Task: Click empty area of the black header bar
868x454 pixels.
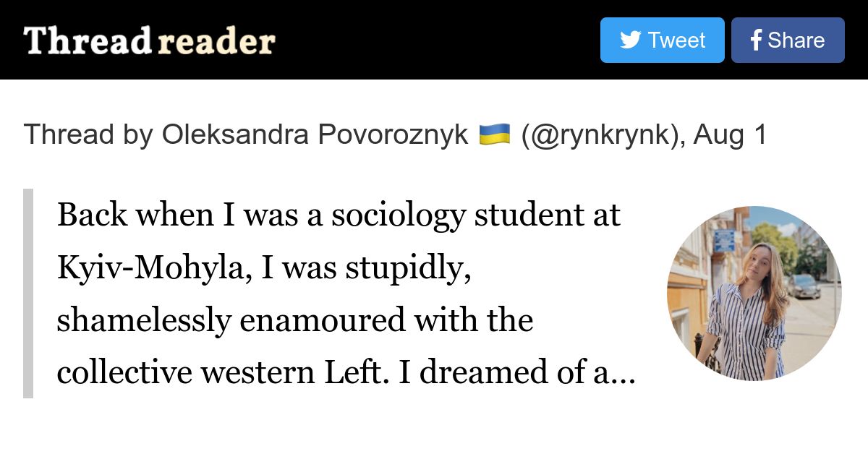Action: tap(434, 40)
